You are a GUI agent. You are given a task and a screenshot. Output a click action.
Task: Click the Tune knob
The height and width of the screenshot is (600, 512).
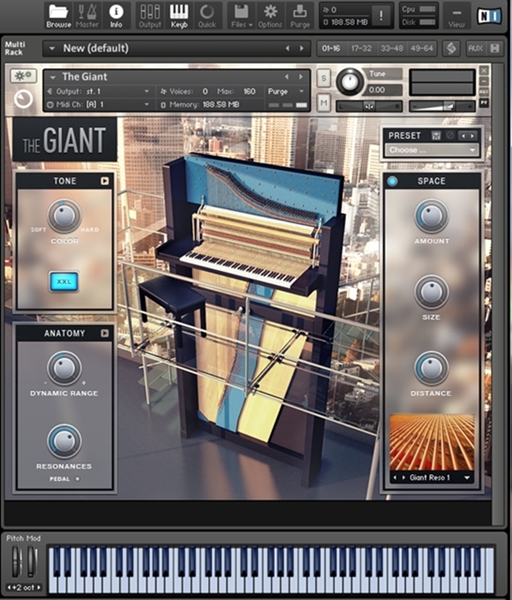pyautogui.click(x=350, y=82)
